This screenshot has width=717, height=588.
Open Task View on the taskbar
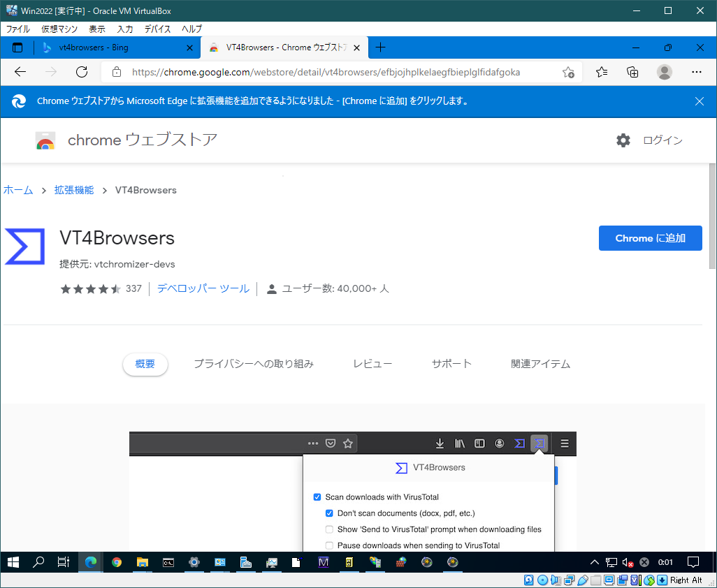[64, 562]
